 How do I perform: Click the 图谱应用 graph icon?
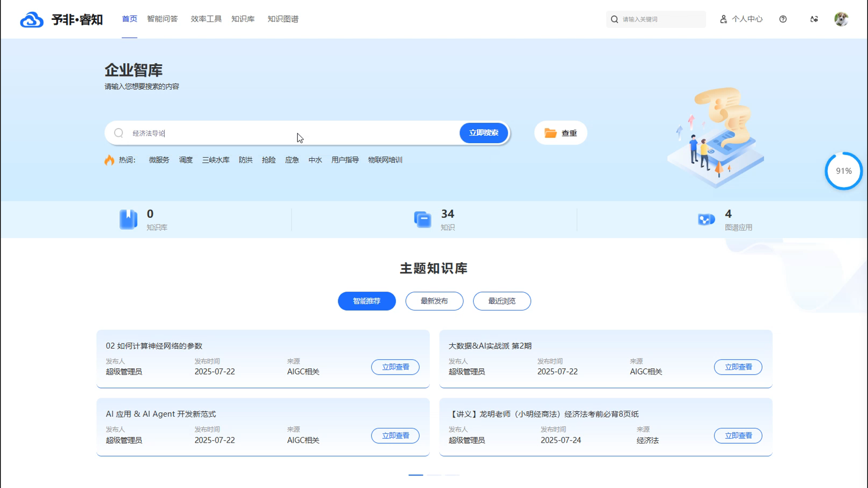706,219
